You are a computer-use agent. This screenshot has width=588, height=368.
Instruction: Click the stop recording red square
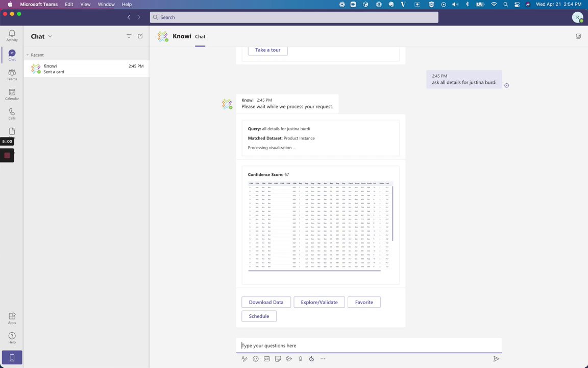click(7, 155)
